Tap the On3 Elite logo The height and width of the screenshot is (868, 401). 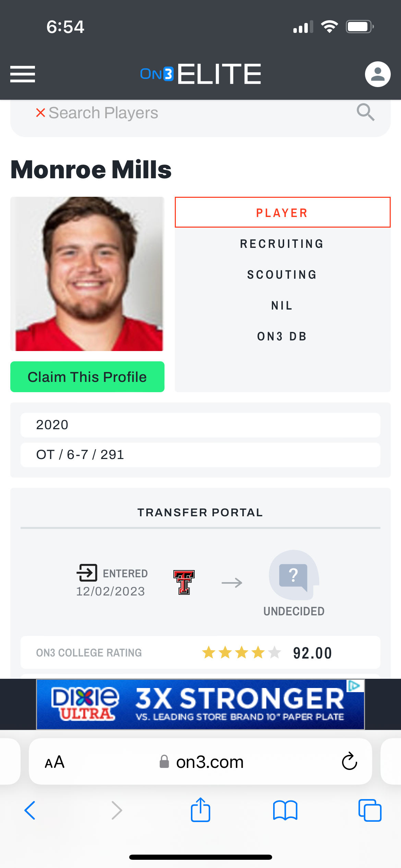point(200,74)
